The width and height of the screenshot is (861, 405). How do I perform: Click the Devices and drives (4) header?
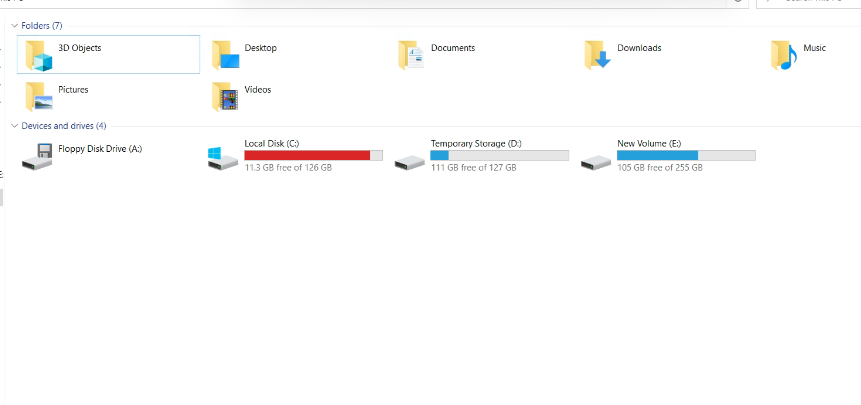pos(64,126)
